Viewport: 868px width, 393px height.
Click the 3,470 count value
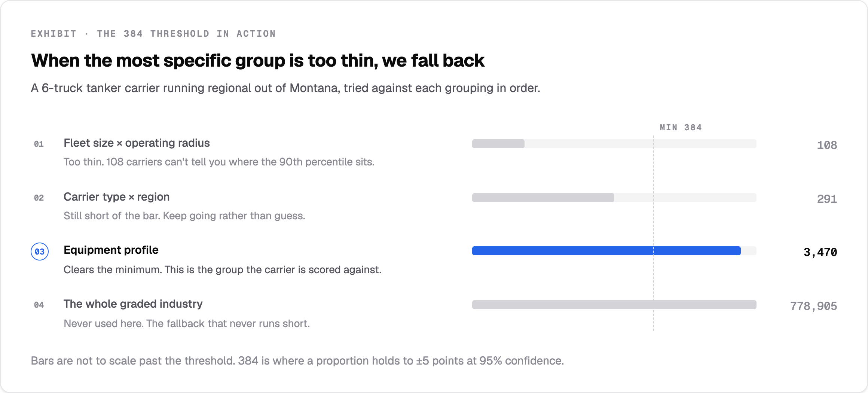[x=820, y=252]
